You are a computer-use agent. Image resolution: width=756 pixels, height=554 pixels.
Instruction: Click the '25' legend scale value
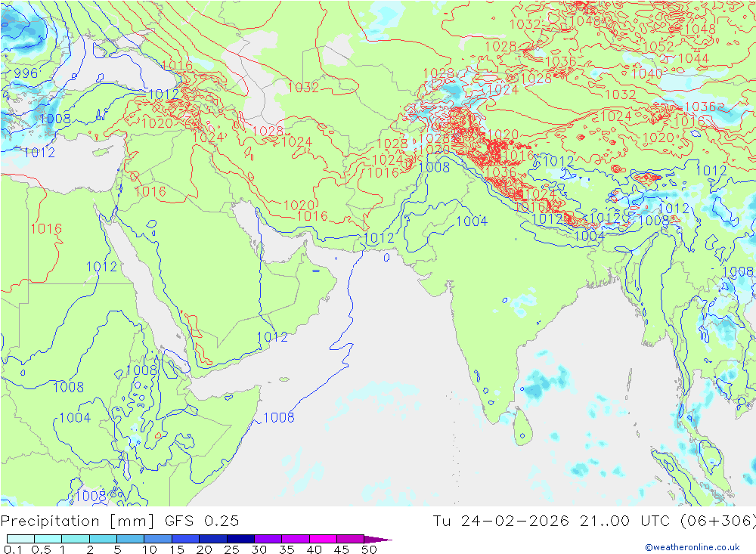231,549
